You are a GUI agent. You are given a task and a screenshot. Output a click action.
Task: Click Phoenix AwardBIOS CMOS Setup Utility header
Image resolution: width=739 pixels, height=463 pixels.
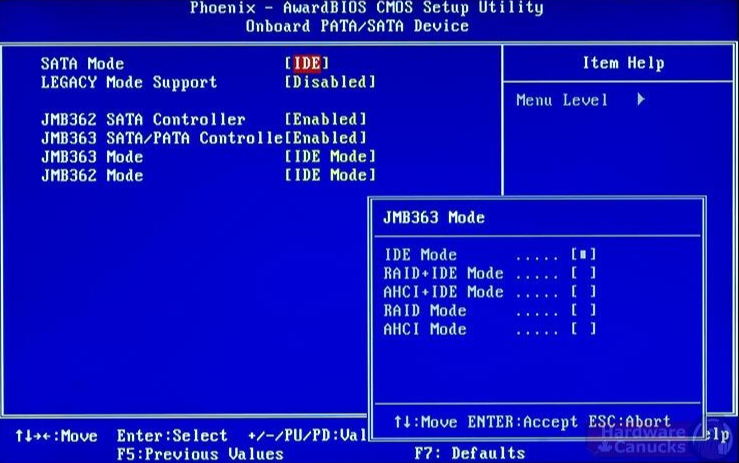367,8
